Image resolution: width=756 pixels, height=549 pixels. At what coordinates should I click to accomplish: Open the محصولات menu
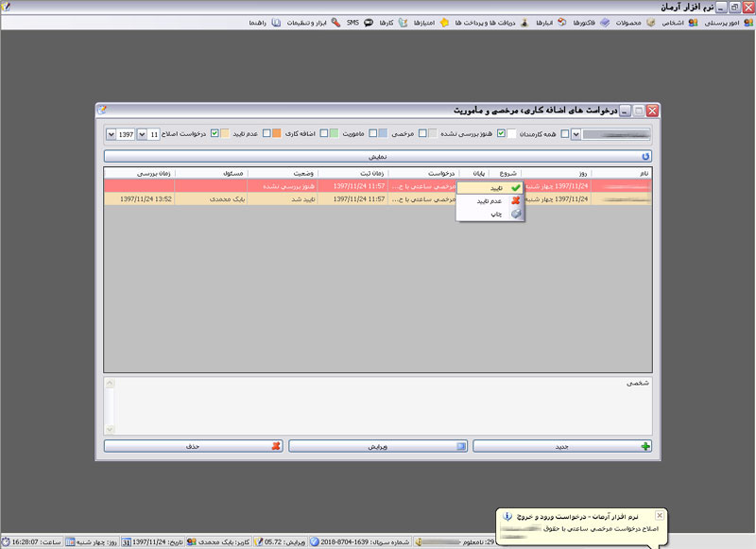tap(628, 23)
